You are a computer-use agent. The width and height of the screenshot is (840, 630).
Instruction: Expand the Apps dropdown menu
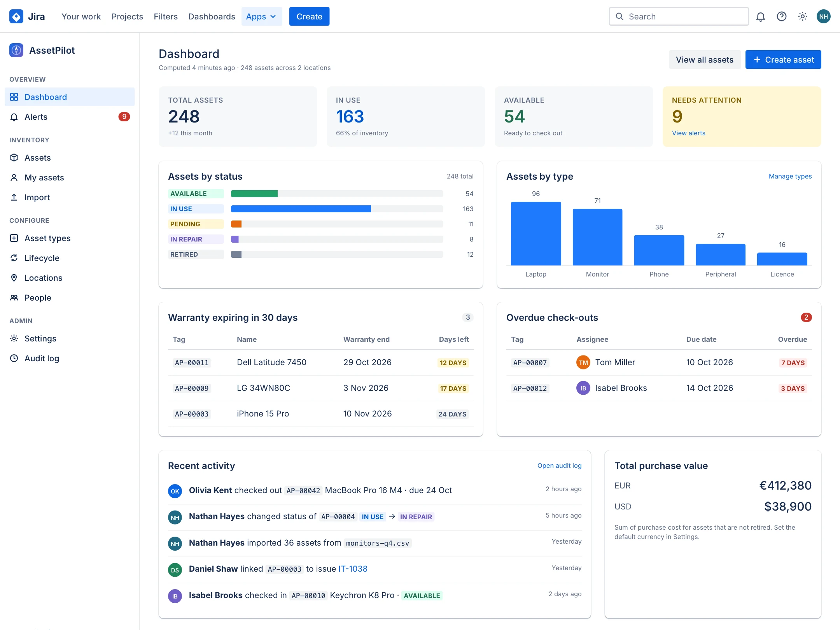[x=262, y=16]
